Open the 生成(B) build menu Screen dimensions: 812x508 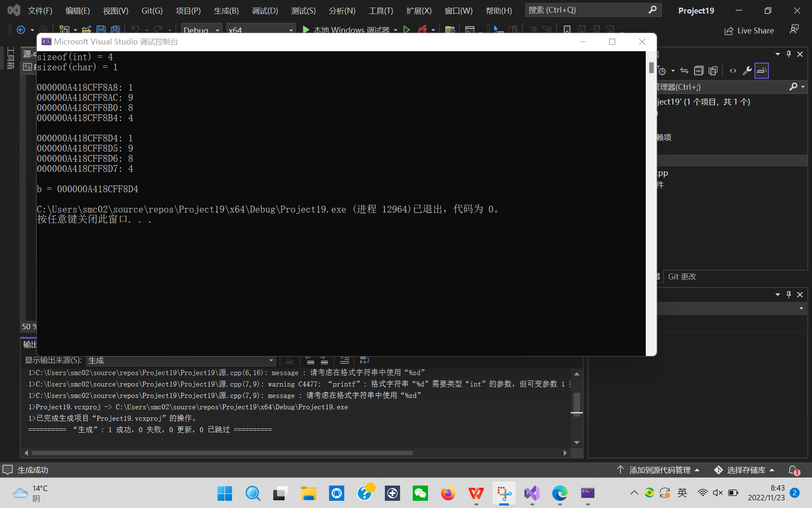pos(226,11)
